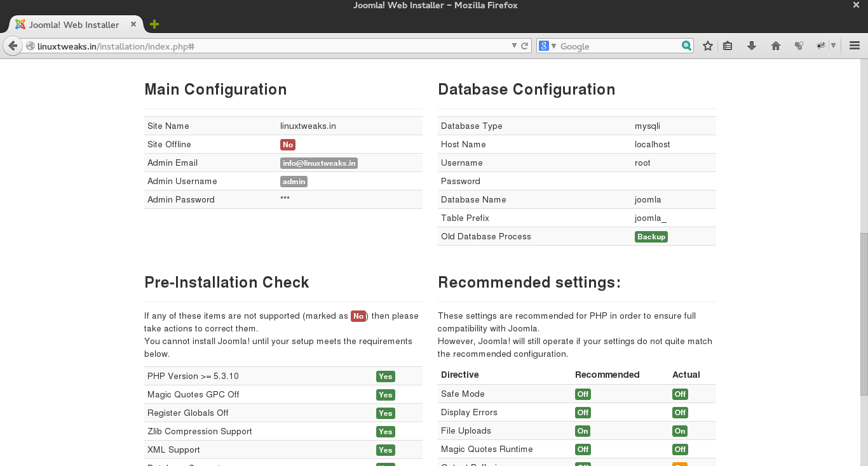The height and width of the screenshot is (466, 868).
Task: Open a new tab with the plus icon
Action: click(154, 24)
